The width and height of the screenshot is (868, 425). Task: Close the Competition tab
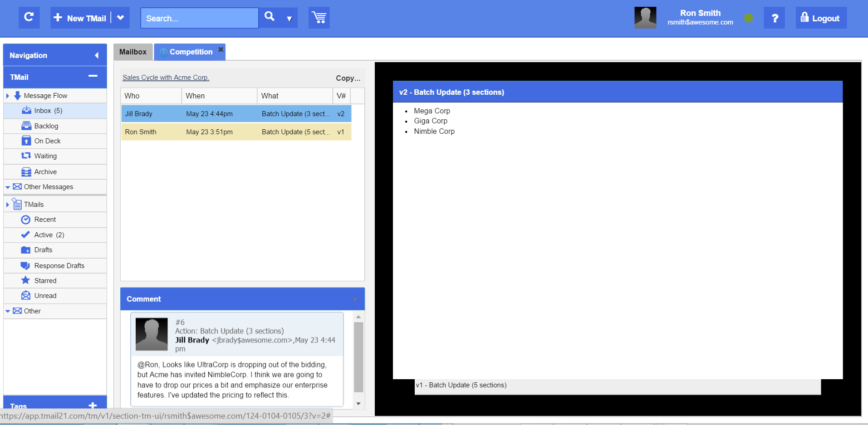pyautogui.click(x=221, y=49)
